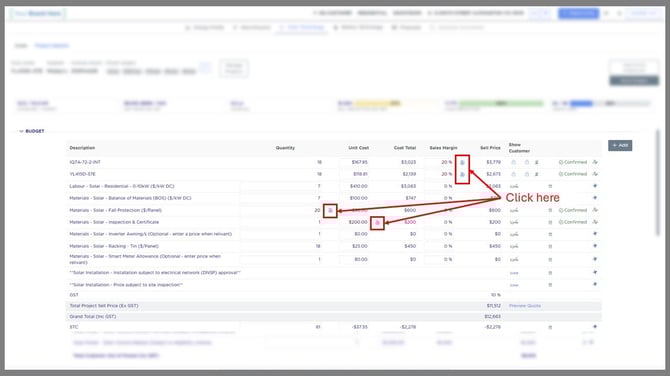Toggle Show Customer for the Balance of Materials row

(x=514, y=198)
